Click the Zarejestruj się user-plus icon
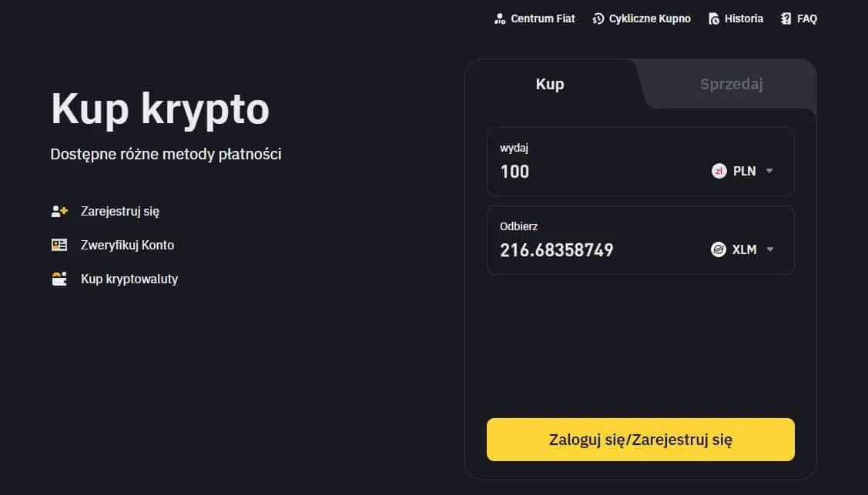The height and width of the screenshot is (495, 868). click(x=59, y=210)
